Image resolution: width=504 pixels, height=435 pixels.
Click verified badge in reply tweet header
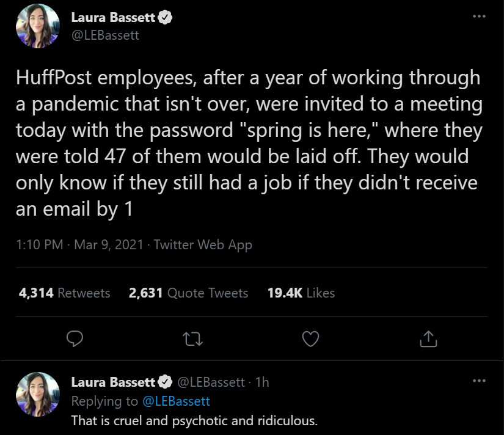coord(165,382)
